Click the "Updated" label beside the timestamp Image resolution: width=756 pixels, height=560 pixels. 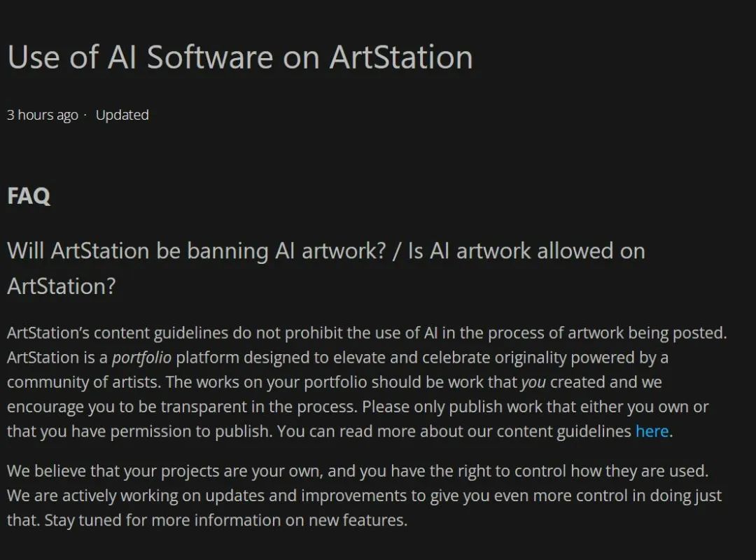(x=122, y=115)
